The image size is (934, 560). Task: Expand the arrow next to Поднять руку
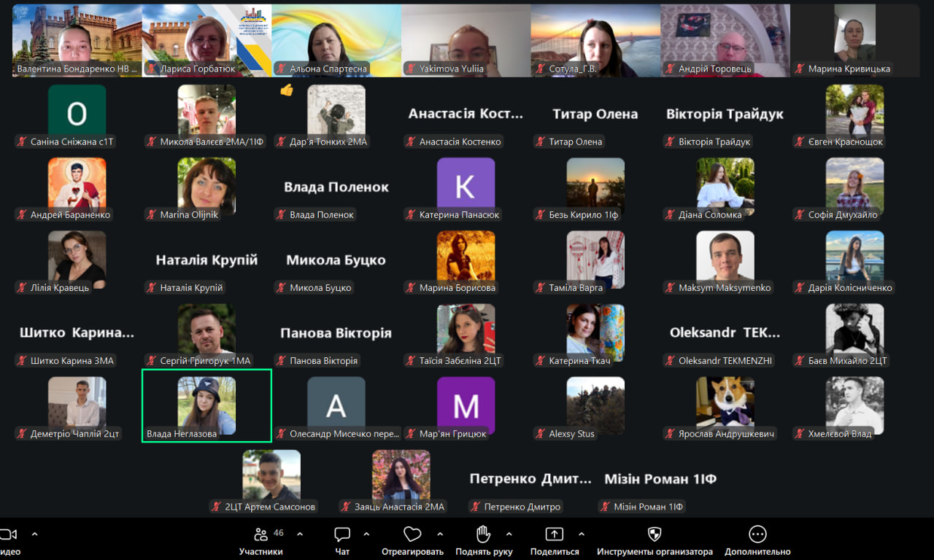[x=509, y=534]
